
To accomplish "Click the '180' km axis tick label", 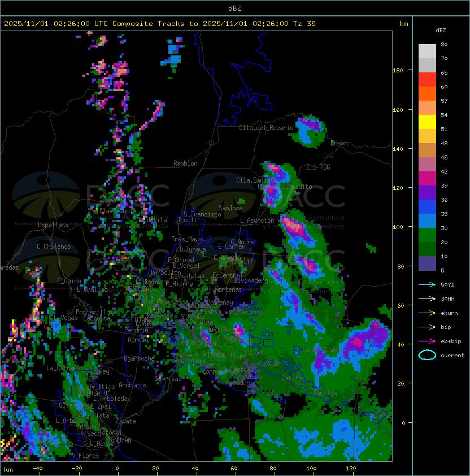I will pos(398,71).
